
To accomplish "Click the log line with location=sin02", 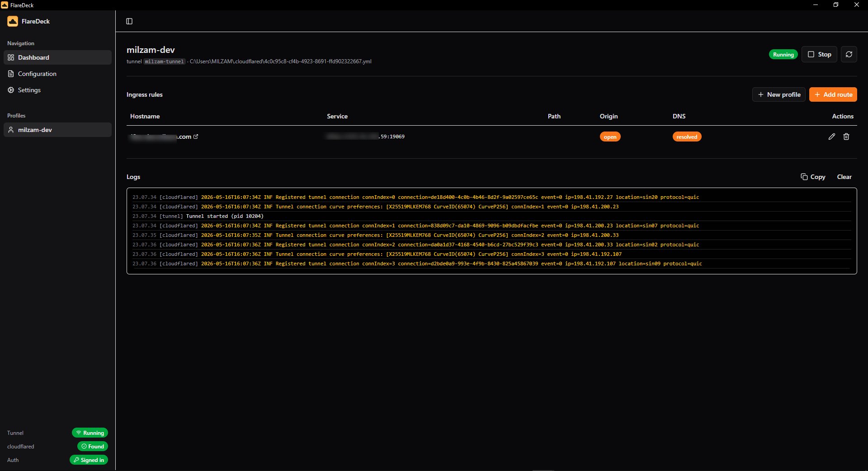I will [491, 245].
